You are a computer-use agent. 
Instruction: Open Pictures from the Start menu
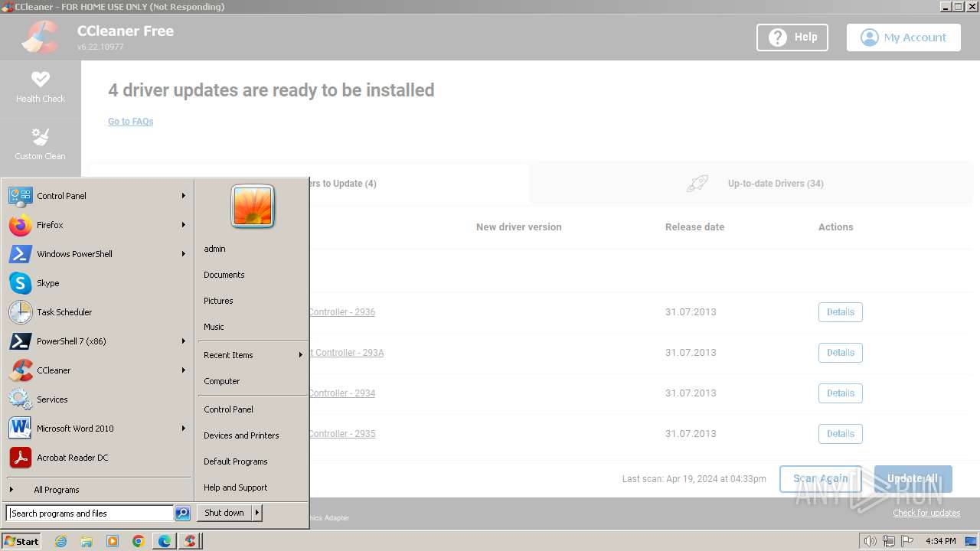[253, 301]
